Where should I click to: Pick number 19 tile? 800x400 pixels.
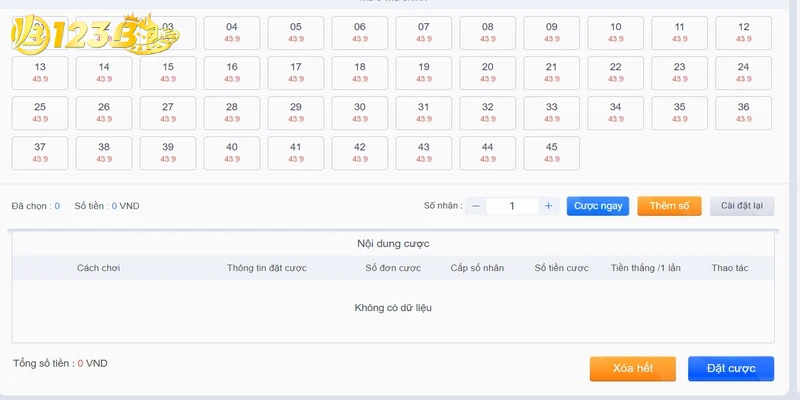pyautogui.click(x=423, y=73)
